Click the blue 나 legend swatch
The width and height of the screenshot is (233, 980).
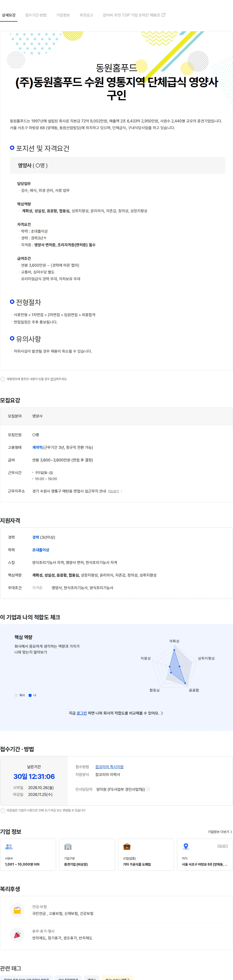pyautogui.click(x=30, y=695)
